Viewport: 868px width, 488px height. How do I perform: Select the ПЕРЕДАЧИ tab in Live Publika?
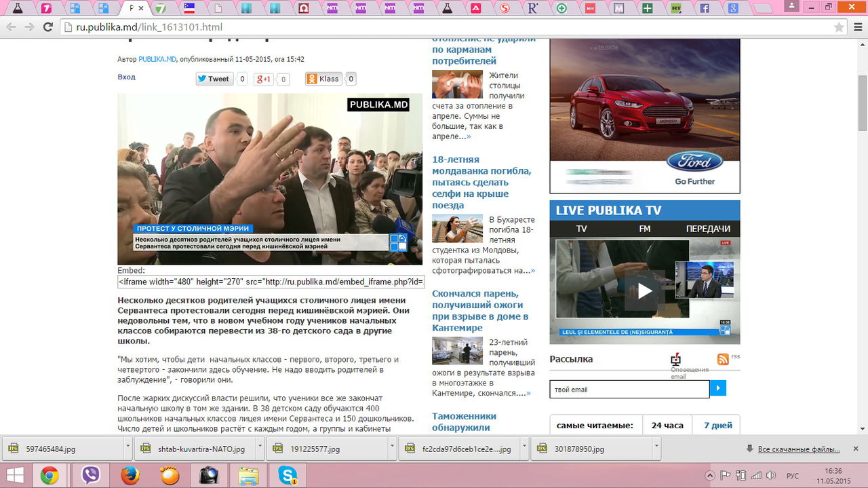click(x=708, y=229)
